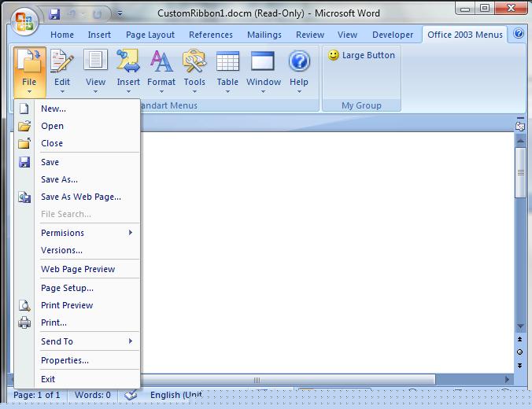Click the Insert menu icon in ribbon group
The image size is (532, 409).
pyautogui.click(x=128, y=61)
